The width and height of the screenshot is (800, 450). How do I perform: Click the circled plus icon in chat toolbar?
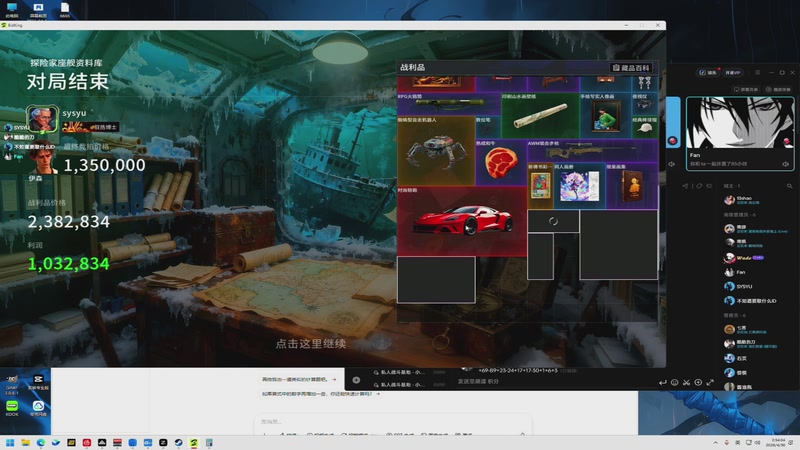(x=698, y=382)
